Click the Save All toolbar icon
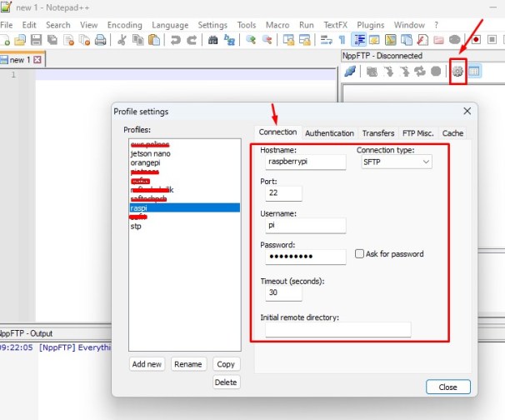The height and width of the screenshot is (420, 505). [x=52, y=40]
